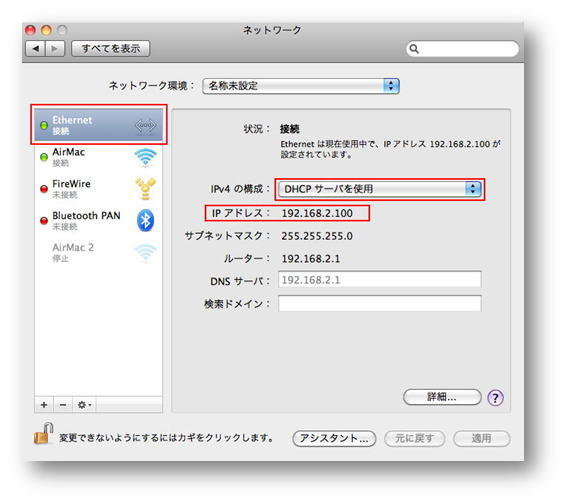The image size is (566, 503).
Task: Go back with the left arrow button
Action: point(35,48)
